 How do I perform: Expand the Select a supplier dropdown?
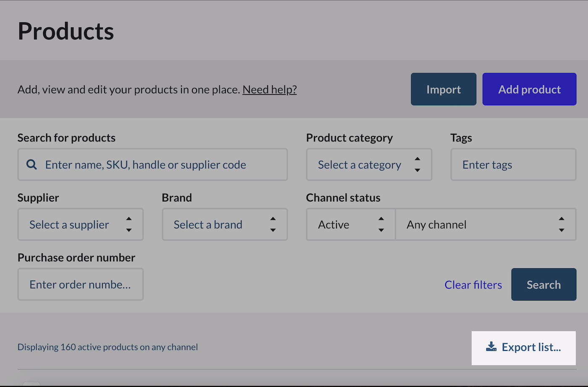(x=70, y=225)
